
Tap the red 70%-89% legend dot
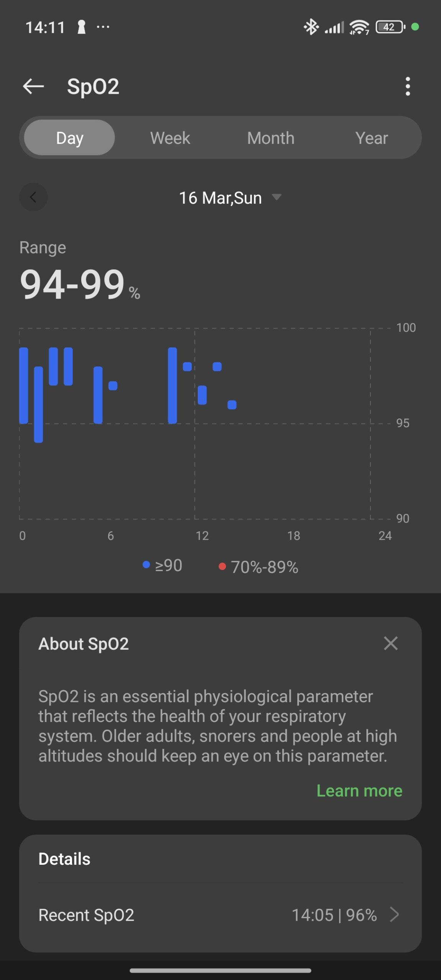222,566
